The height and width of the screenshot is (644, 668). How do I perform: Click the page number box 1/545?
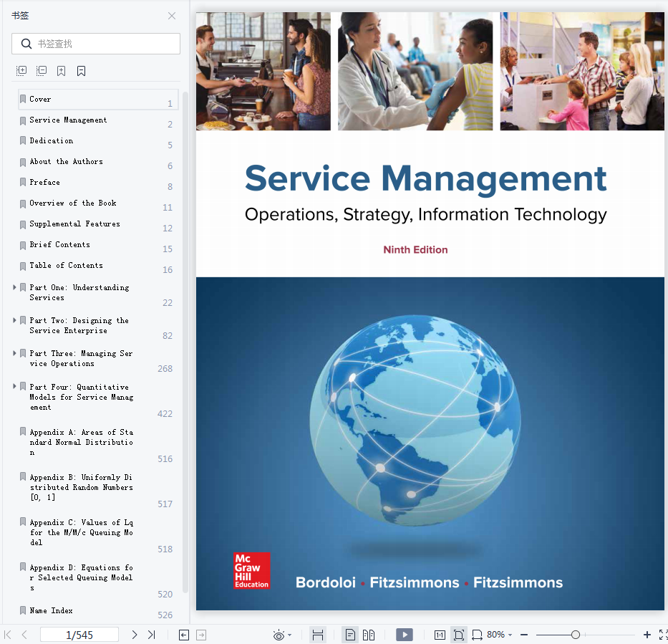[x=79, y=635]
